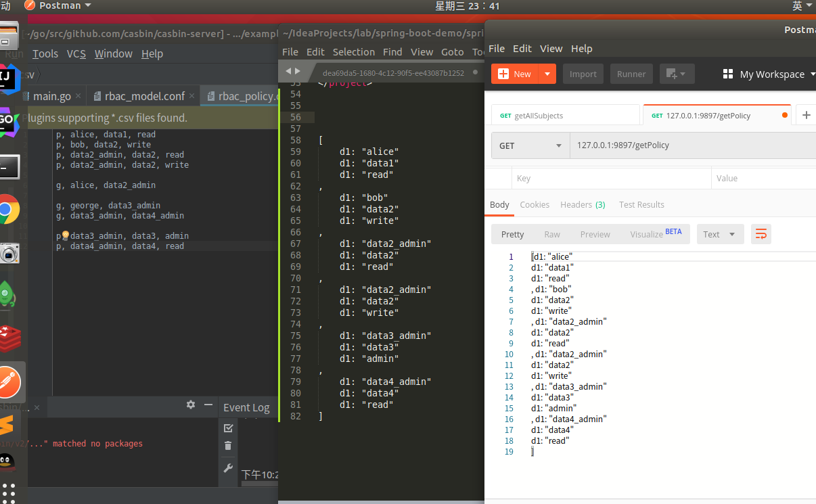Hide the IntelliJ tool window (minus icon)
This screenshot has height=504, width=816.
click(x=209, y=405)
